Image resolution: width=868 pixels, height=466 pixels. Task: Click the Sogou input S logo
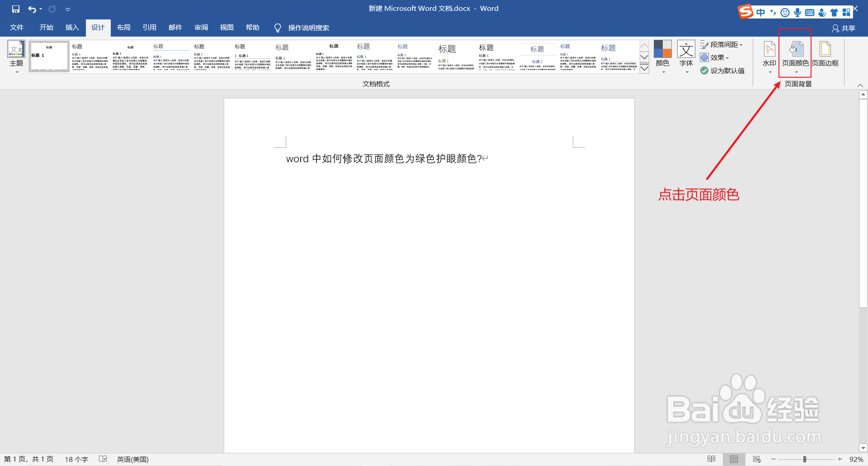click(x=745, y=11)
